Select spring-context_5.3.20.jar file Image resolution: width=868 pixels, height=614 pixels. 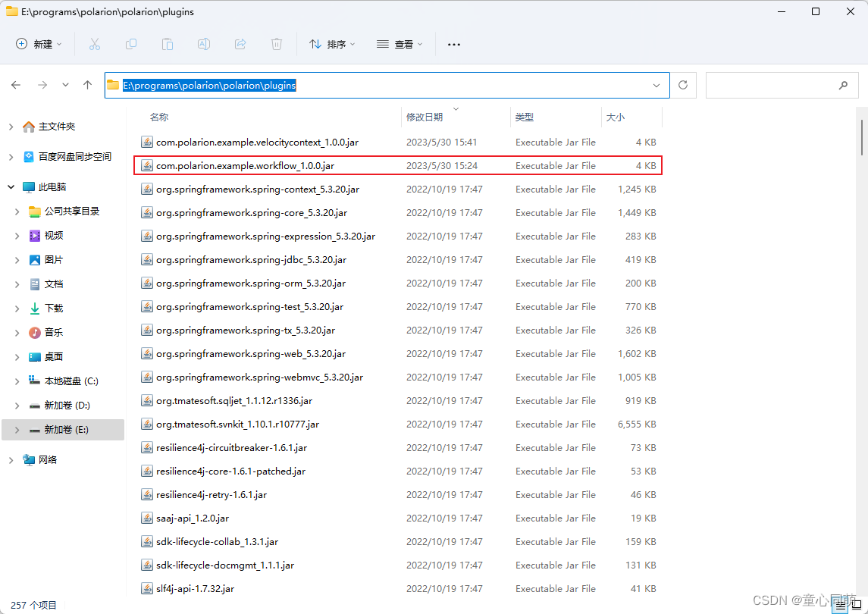[x=258, y=190]
